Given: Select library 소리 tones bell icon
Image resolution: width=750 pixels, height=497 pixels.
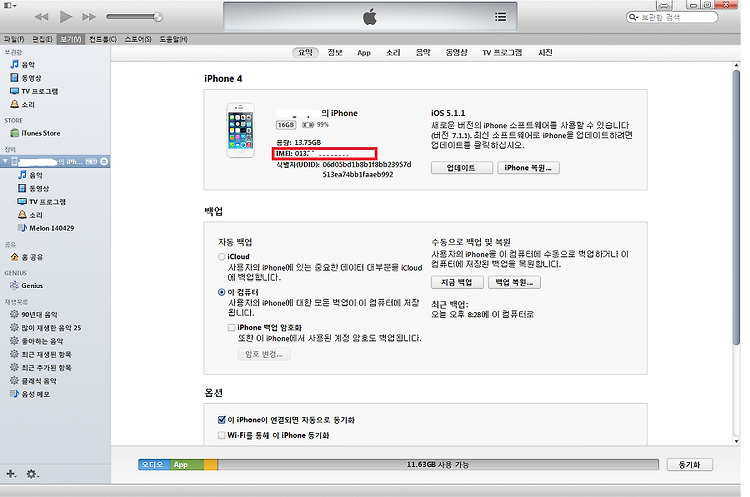Looking at the screenshot, I should [x=14, y=104].
